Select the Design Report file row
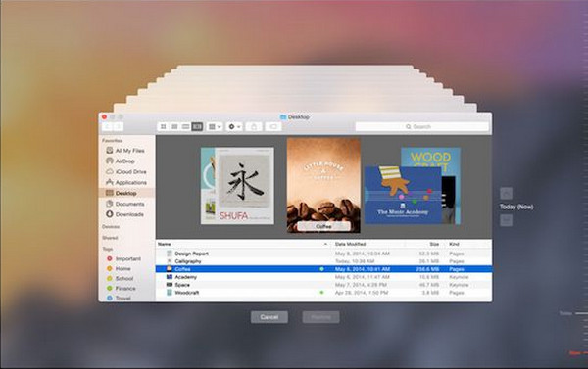This screenshot has width=588, height=369. point(323,254)
